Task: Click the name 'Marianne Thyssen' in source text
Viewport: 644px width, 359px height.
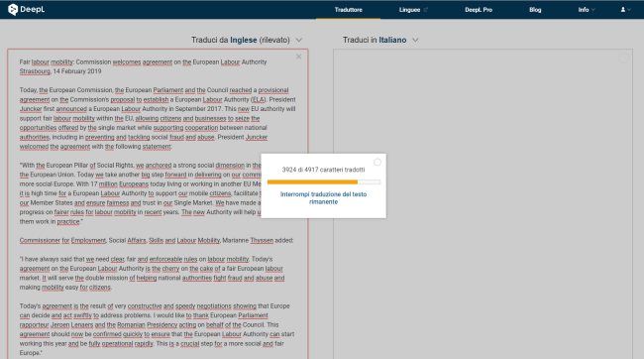Action: (248, 240)
